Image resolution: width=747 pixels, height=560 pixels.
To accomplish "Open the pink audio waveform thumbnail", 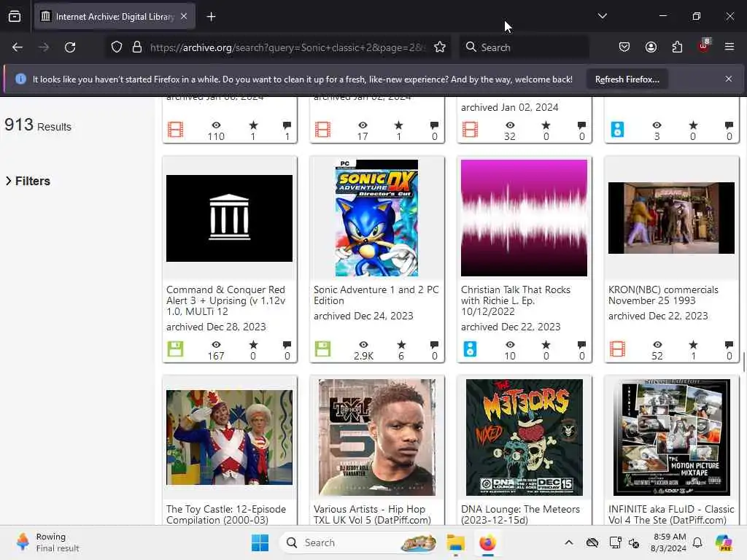I will pyautogui.click(x=524, y=218).
